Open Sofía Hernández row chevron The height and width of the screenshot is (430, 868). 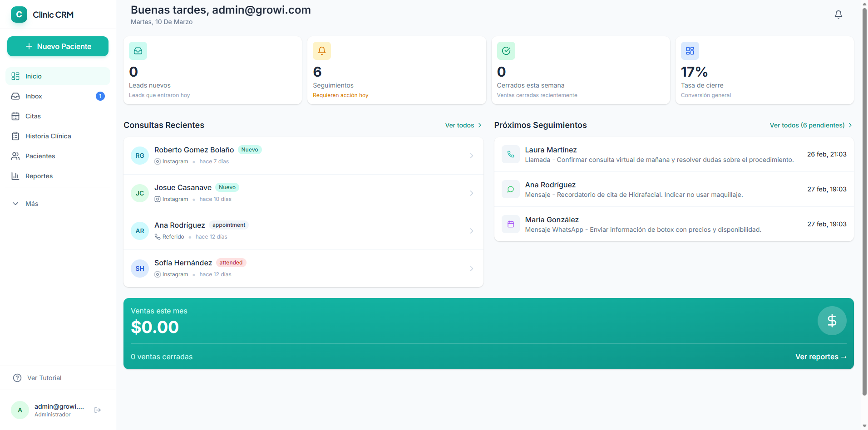[x=472, y=269]
